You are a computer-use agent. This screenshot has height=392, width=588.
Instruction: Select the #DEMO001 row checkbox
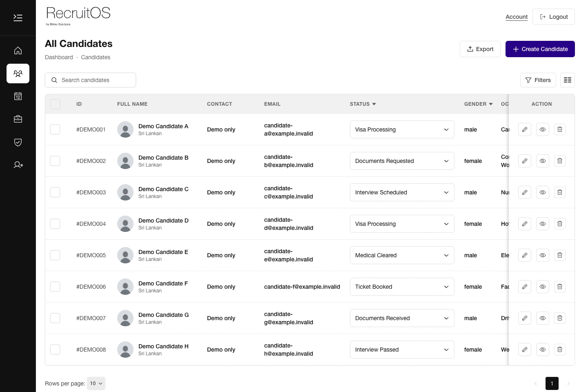tap(55, 129)
